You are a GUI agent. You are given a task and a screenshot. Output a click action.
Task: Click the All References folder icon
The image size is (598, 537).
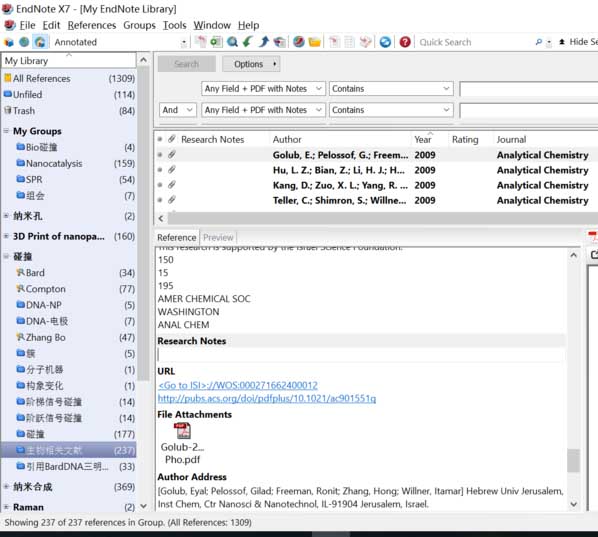[x=7, y=78]
